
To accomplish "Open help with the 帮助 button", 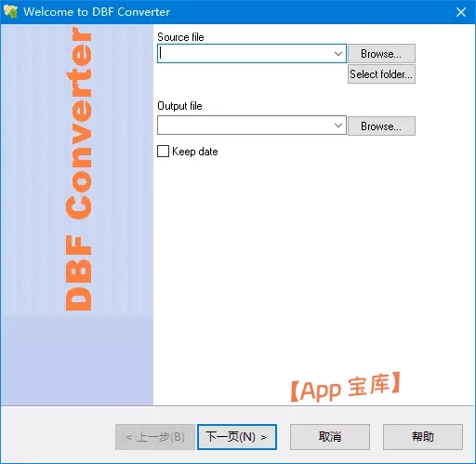I will pyautogui.click(x=423, y=437).
